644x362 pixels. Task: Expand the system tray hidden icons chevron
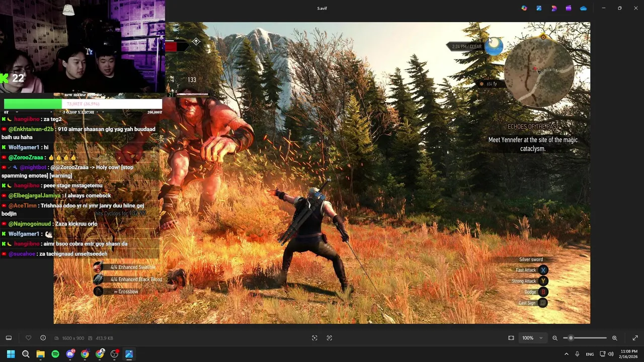pos(566,354)
